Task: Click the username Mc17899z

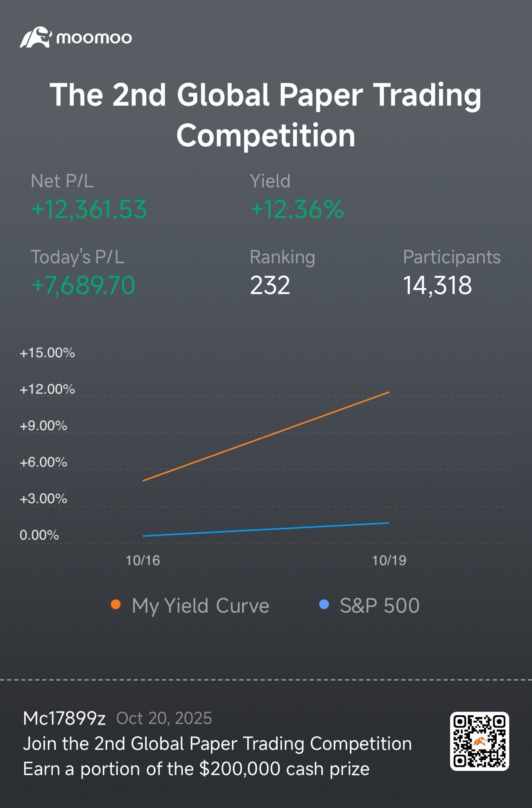Action: pos(64,719)
